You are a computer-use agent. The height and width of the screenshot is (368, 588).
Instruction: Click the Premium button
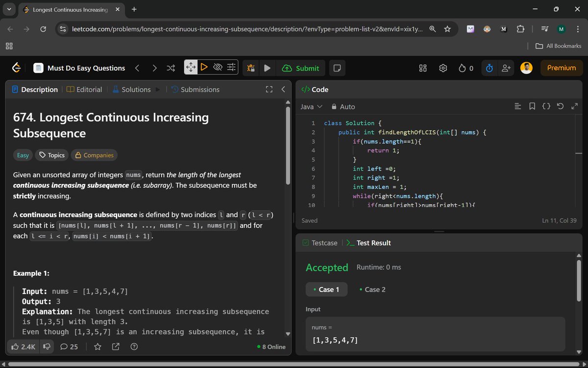[562, 68]
